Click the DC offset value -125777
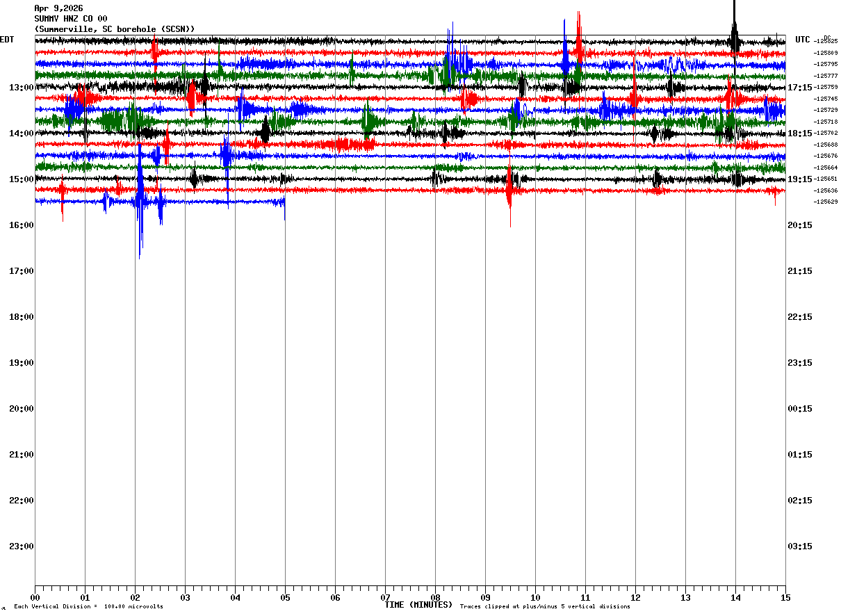This screenshot has width=841, height=616. (826, 76)
